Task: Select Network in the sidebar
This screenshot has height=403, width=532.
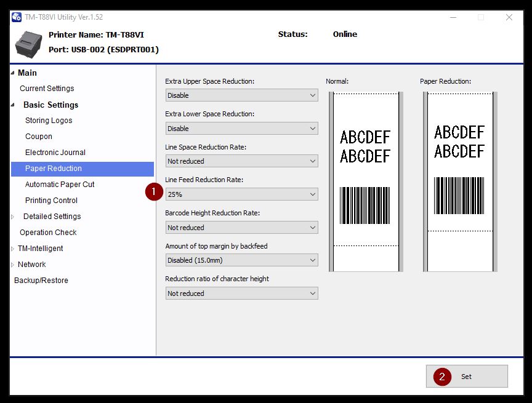Action: coord(32,265)
